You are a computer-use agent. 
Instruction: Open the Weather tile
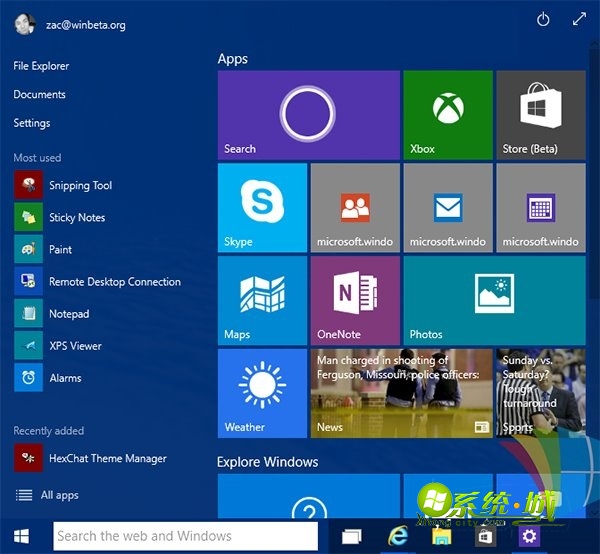pos(262,392)
